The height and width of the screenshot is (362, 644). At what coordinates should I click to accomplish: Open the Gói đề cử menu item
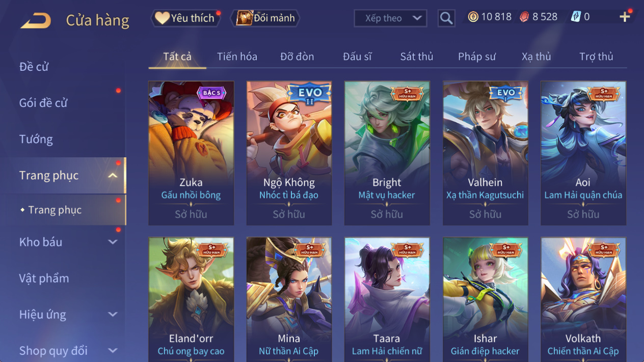43,103
